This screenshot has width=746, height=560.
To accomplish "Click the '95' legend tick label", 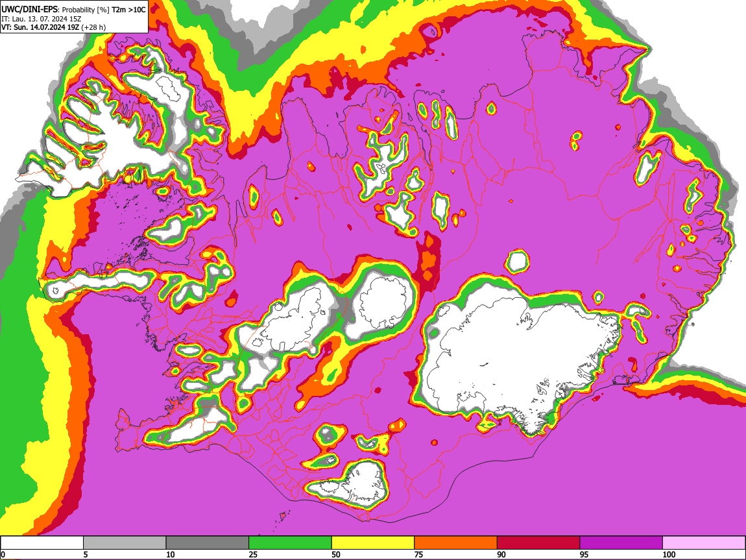I will (x=584, y=554).
